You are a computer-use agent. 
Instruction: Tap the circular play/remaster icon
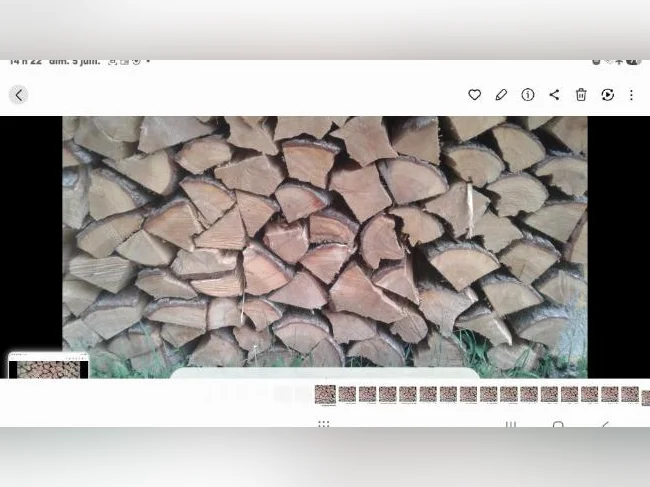[x=607, y=95]
